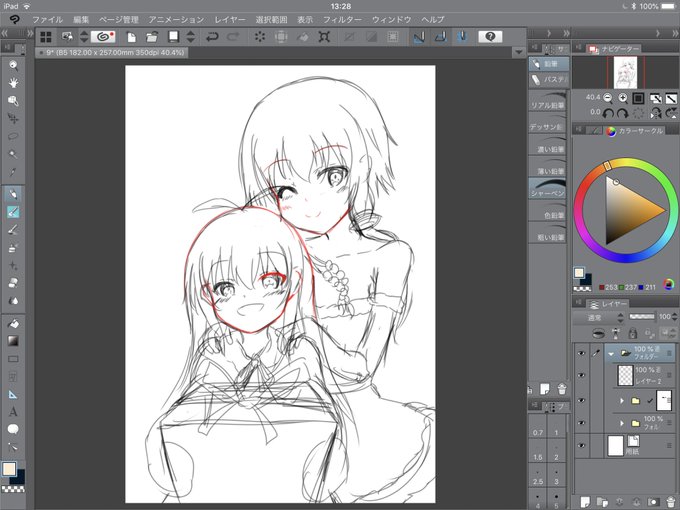Toggle visibility of the bottom 100% folder
This screenshot has height=510, width=680.
[581, 423]
